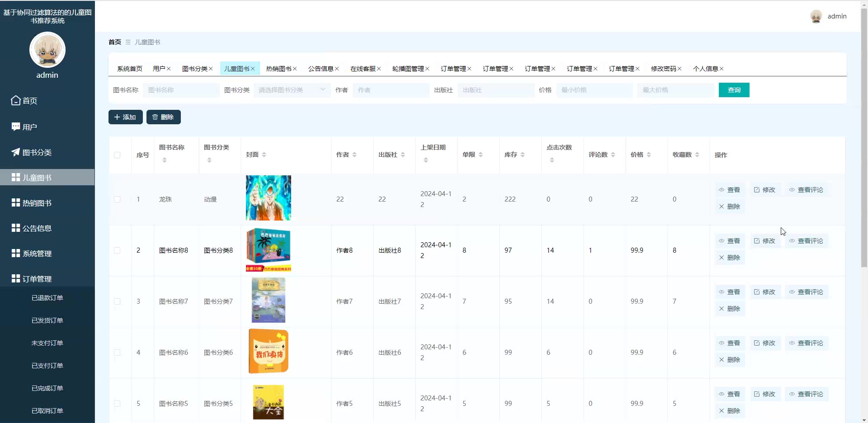Check the checkbox for row 龙珠
Screen dimensions: 868x423
click(117, 199)
